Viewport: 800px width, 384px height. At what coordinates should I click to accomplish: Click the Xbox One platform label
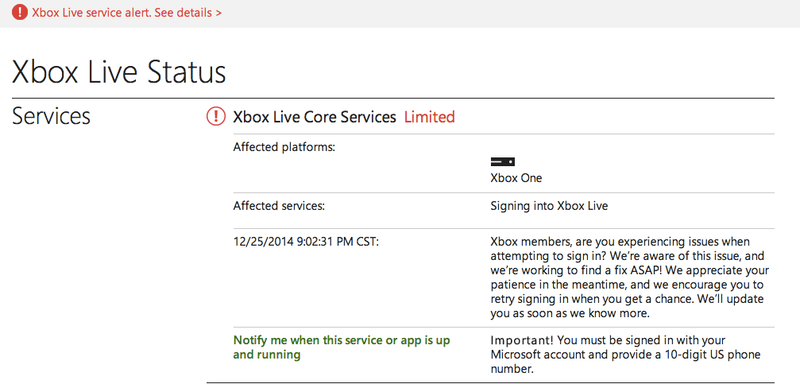click(x=516, y=178)
